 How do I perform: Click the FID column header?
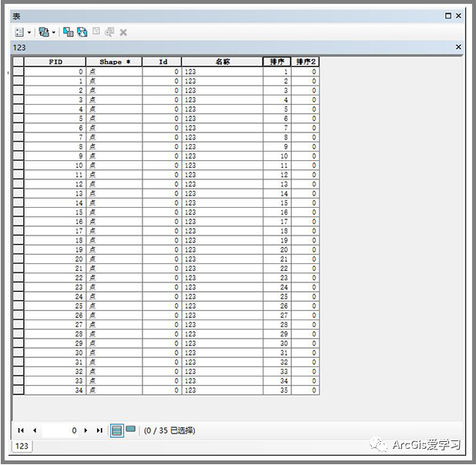(x=55, y=62)
